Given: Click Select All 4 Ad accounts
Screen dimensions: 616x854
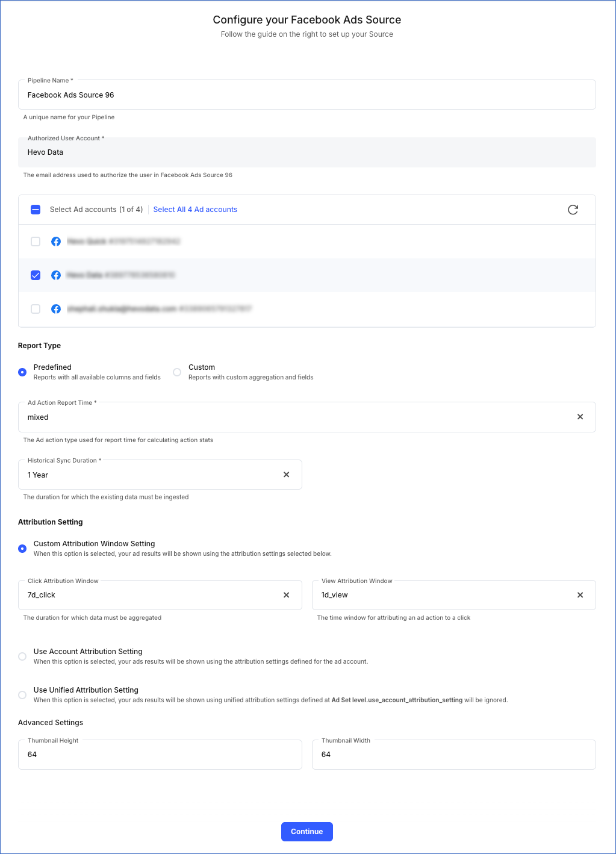Looking at the screenshot, I should tap(195, 209).
